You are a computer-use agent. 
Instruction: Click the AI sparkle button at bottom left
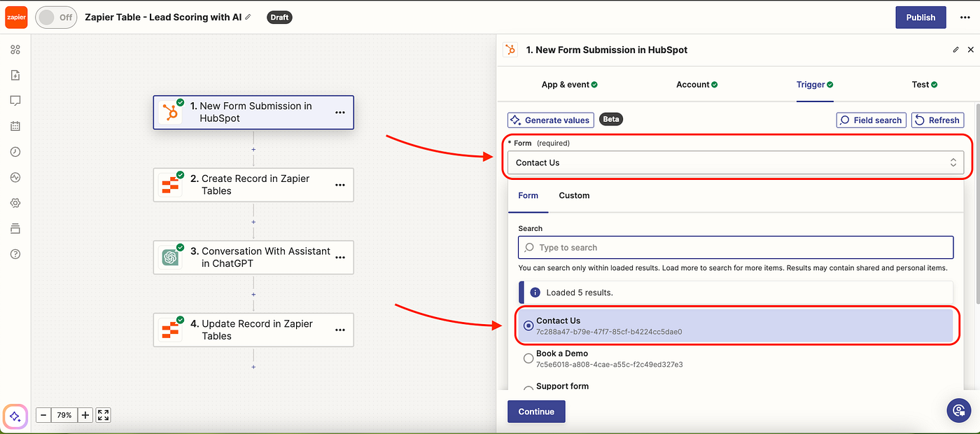pyautogui.click(x=15, y=416)
